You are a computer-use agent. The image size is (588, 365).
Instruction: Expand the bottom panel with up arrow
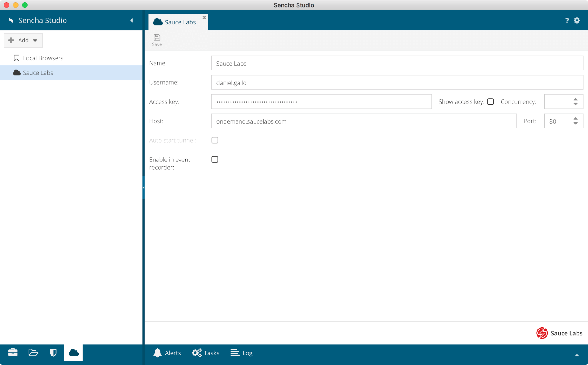pyautogui.click(x=577, y=355)
